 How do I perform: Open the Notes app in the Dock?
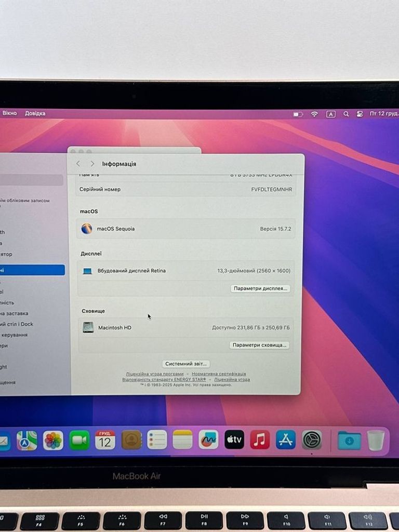click(182, 440)
